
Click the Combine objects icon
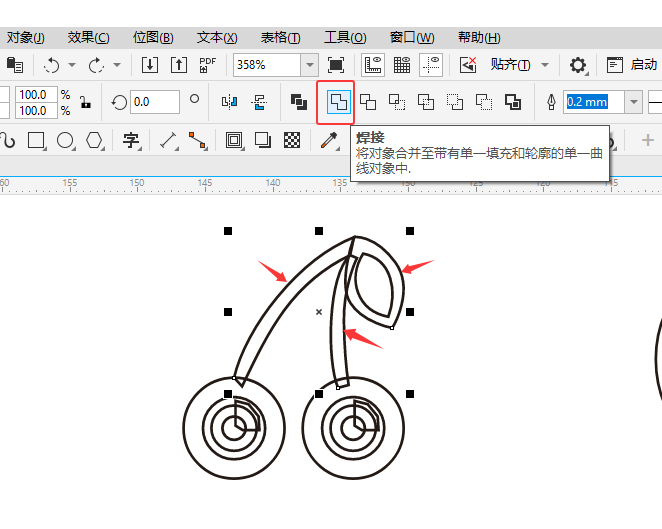pyautogui.click(x=299, y=102)
